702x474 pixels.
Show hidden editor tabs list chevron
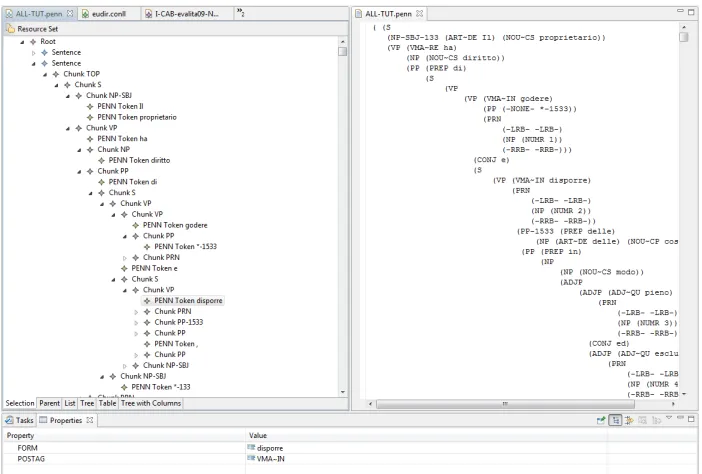[240, 13]
